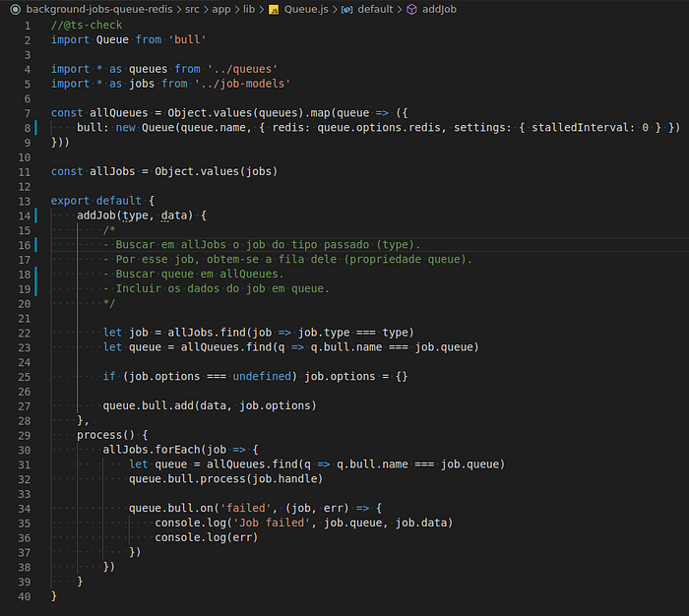The width and height of the screenshot is (689, 616).
Task: Click queue.bull.add call on line 27
Action: pyautogui.click(x=210, y=405)
